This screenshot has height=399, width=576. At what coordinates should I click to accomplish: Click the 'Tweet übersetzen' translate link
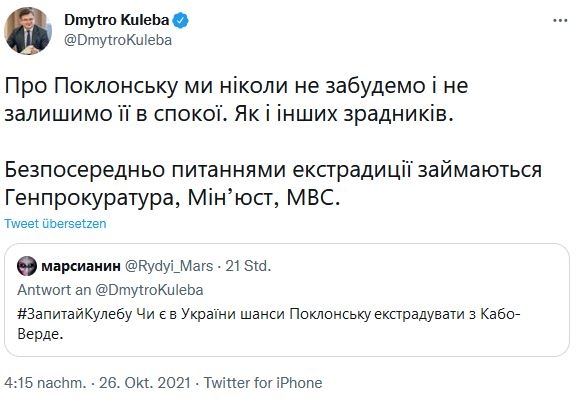pos(55,223)
